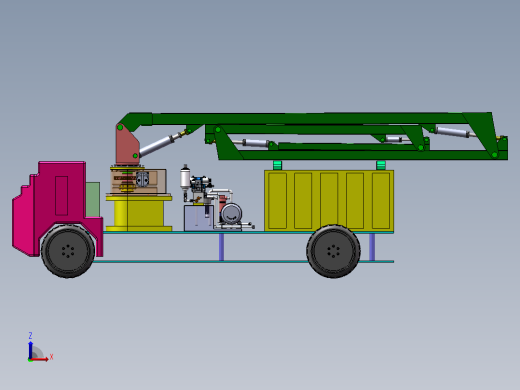This screenshot has height=390, width=520.
Task: Click the white filter canister above the tank
Action: tap(185, 177)
